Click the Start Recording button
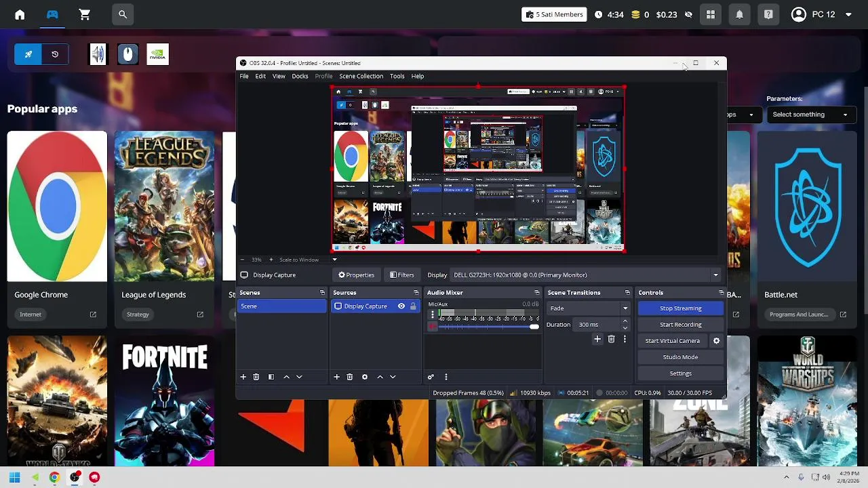 point(680,325)
